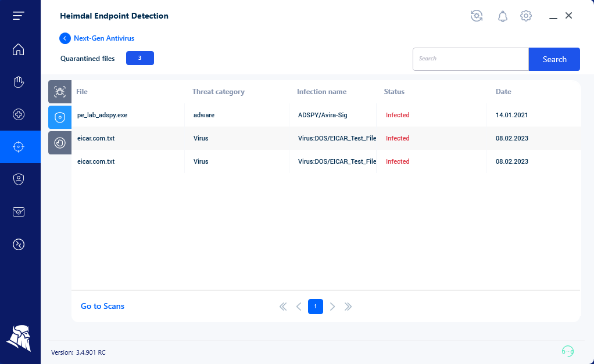
Task: Go to the Home sidebar icon
Action: tap(18, 49)
